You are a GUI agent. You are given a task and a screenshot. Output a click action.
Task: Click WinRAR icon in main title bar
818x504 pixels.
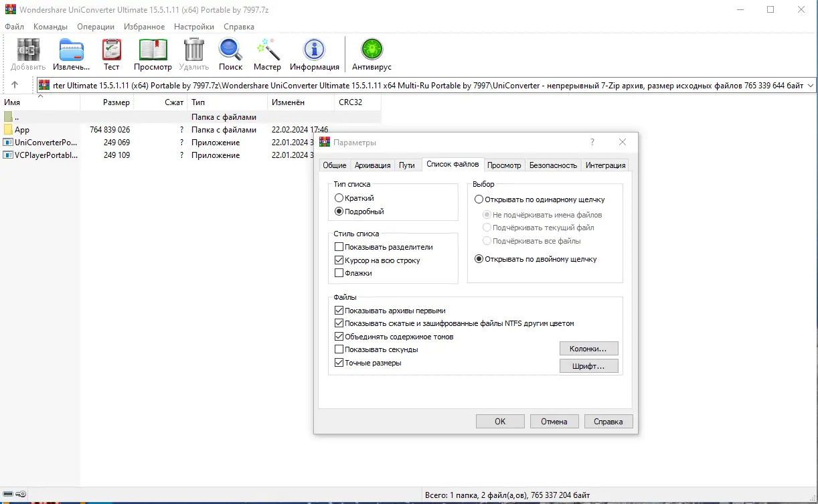pos(10,10)
